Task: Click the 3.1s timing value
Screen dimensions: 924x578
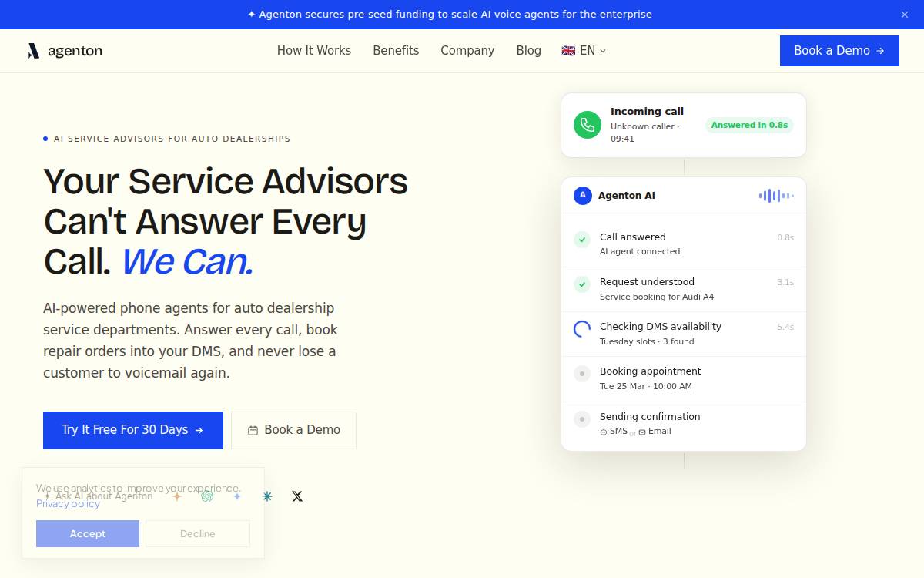Action: [x=785, y=282]
